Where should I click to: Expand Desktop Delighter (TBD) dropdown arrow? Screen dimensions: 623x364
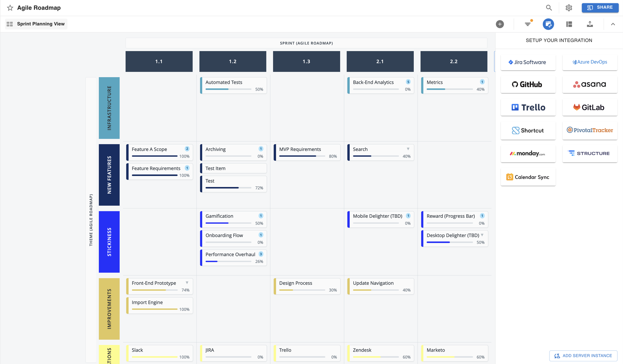click(482, 235)
